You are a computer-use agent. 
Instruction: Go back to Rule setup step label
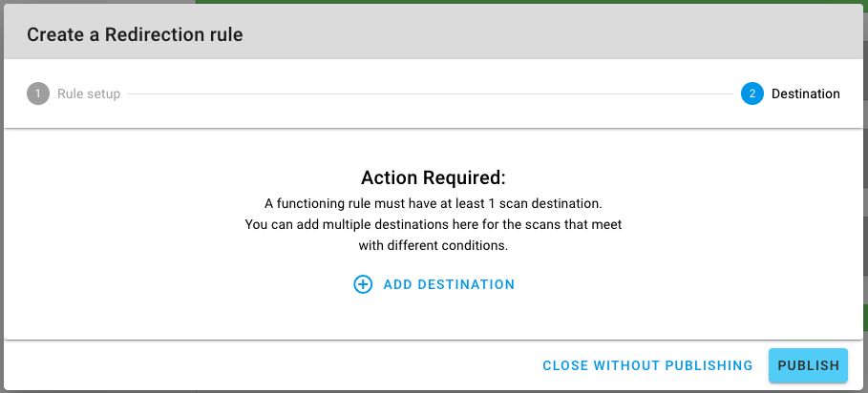[x=89, y=93]
